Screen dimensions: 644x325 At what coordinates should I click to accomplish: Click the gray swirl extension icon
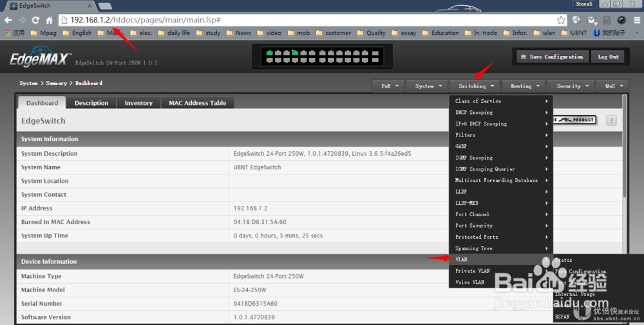[606, 20]
